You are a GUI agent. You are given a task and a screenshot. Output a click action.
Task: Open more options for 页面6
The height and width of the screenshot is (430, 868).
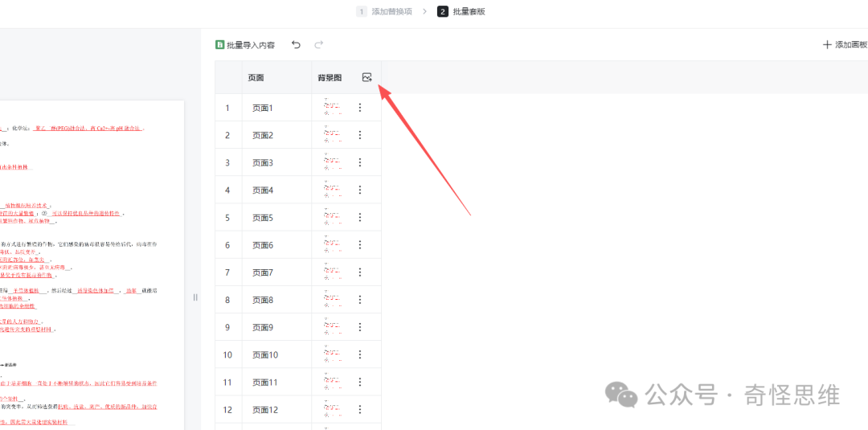(x=360, y=244)
